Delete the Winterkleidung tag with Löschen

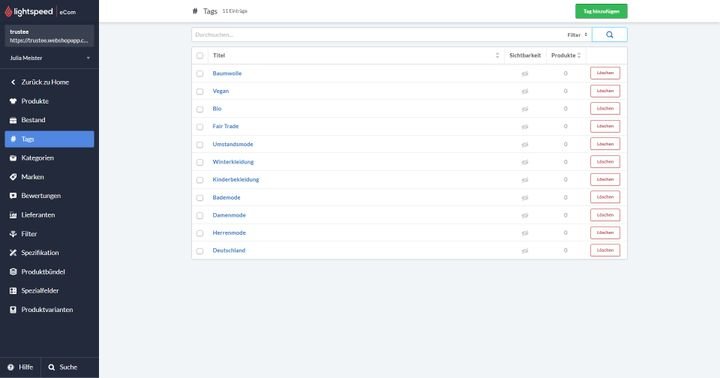tap(605, 162)
